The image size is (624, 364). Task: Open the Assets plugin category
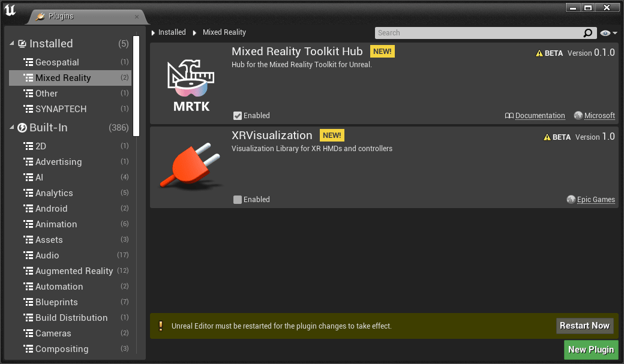tap(70, 239)
